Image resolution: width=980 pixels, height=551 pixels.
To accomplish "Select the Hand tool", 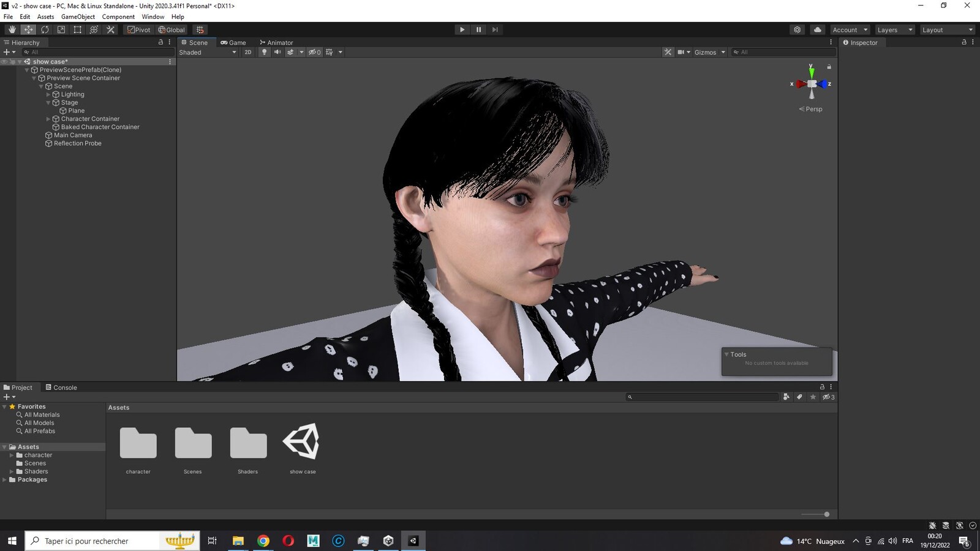I will click(x=12, y=29).
